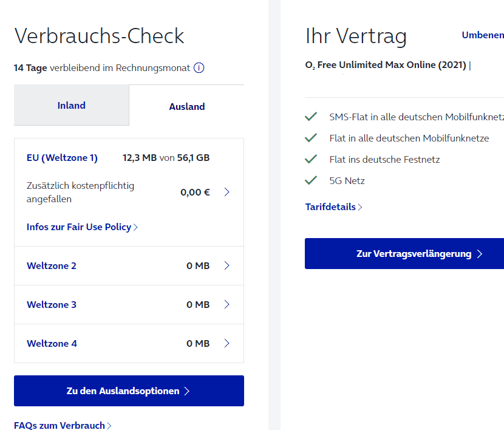Open the Weltzone 2 label

(x=52, y=266)
